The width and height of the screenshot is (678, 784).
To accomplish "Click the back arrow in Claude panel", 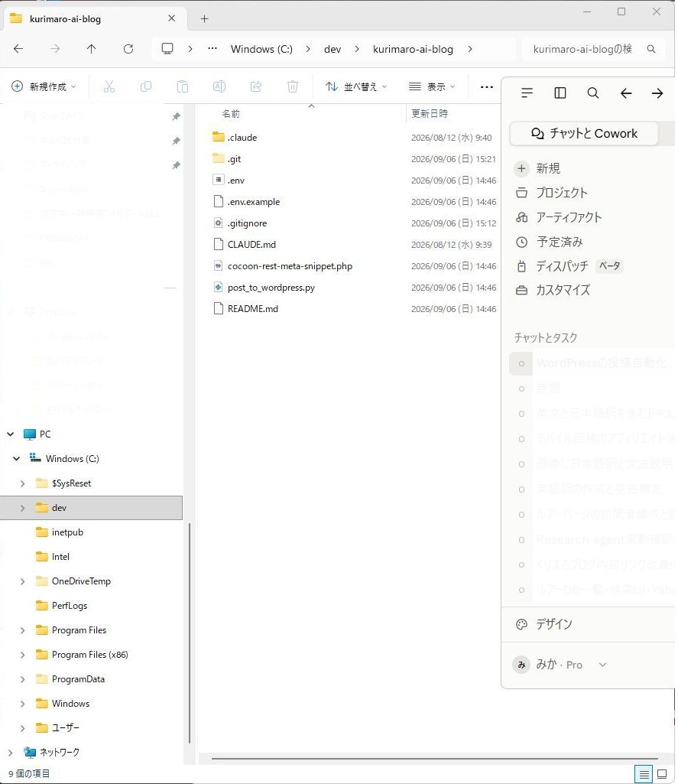I will pos(626,93).
